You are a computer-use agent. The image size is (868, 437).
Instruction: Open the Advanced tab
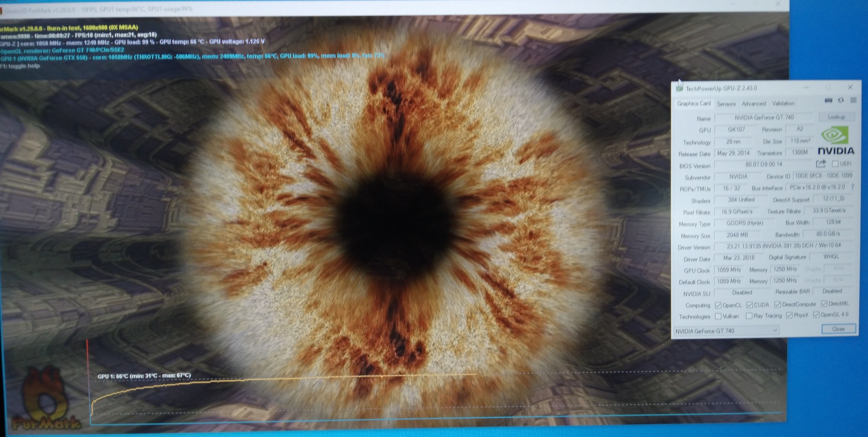(x=754, y=103)
